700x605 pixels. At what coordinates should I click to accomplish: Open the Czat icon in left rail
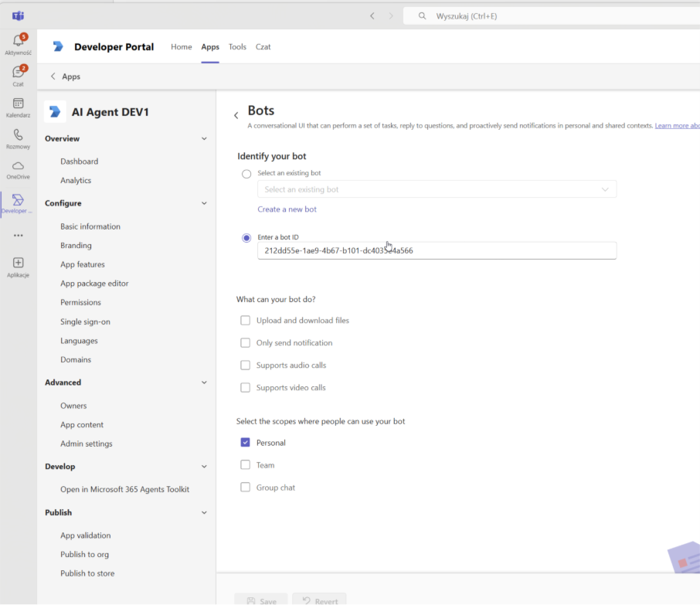(18, 73)
